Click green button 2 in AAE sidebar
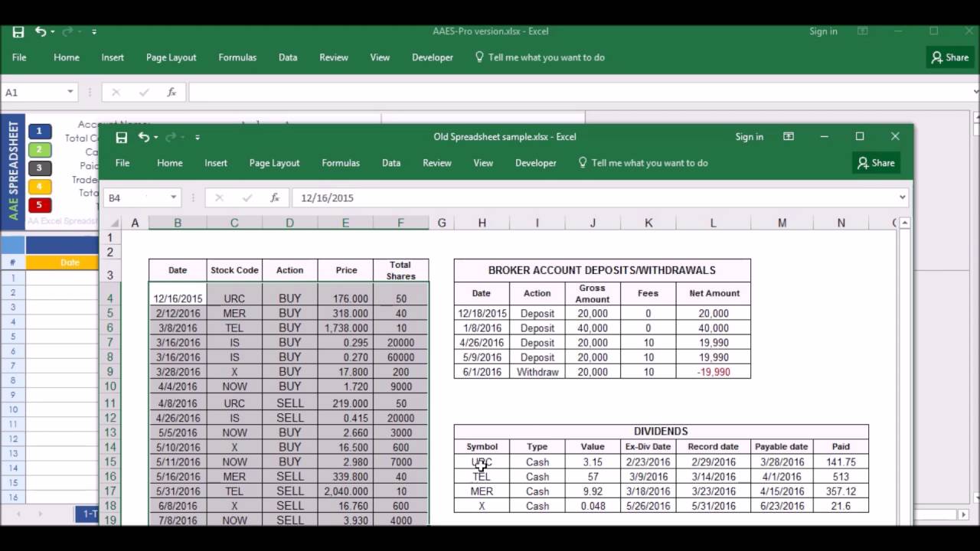The height and width of the screenshot is (551, 980). [x=40, y=149]
